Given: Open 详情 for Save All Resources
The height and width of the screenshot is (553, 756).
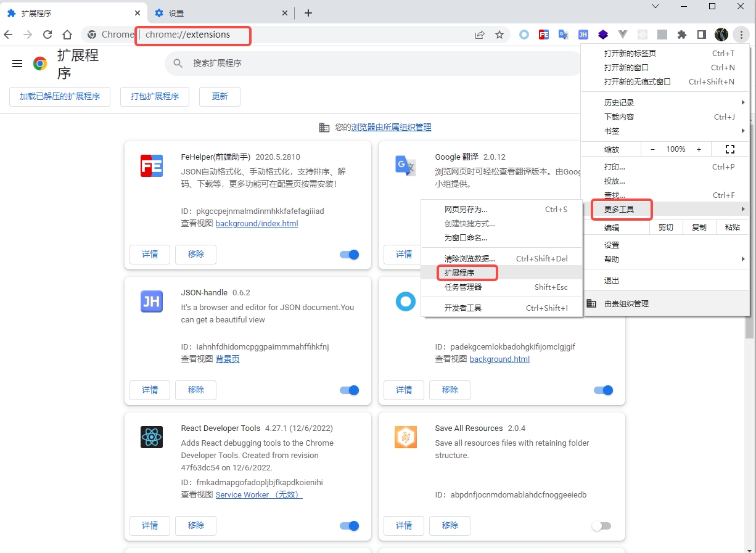Looking at the screenshot, I should (404, 526).
